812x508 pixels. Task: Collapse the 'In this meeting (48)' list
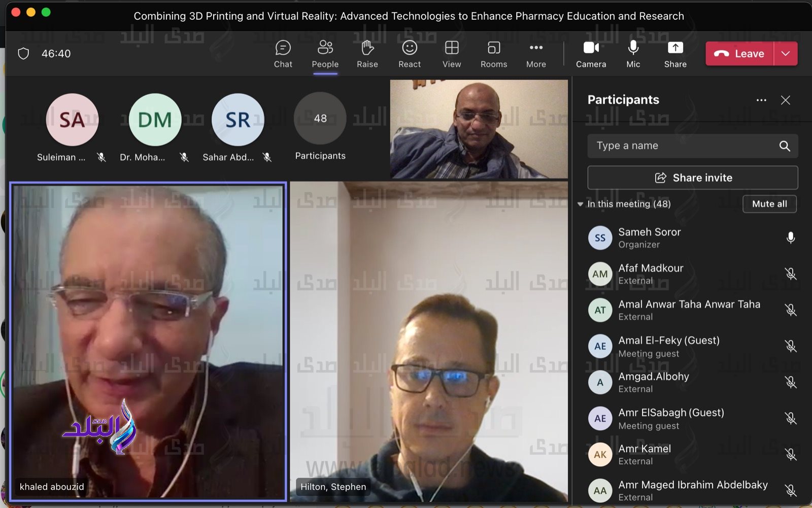pos(580,204)
